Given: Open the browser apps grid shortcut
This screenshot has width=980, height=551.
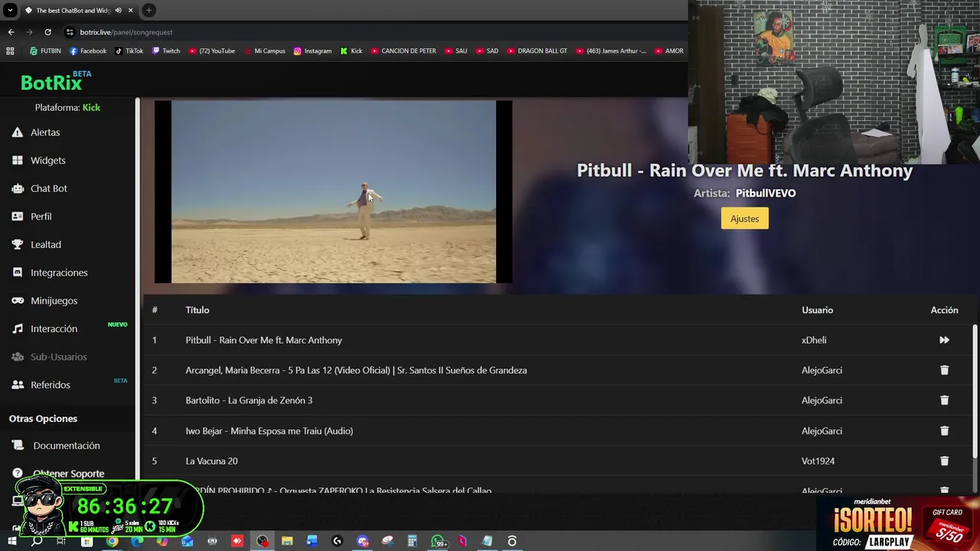Looking at the screenshot, I should (x=10, y=51).
